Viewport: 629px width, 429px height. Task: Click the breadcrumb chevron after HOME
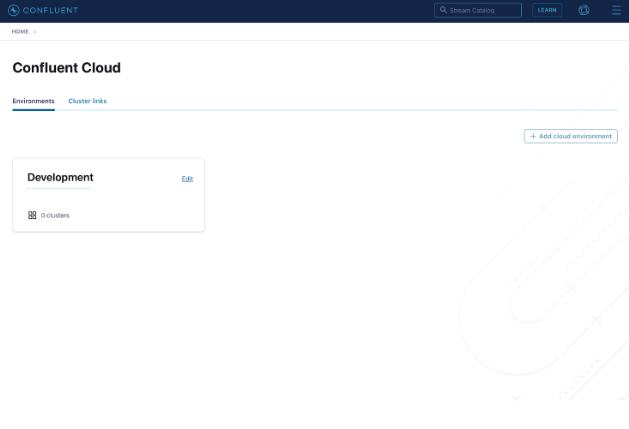[x=35, y=32]
